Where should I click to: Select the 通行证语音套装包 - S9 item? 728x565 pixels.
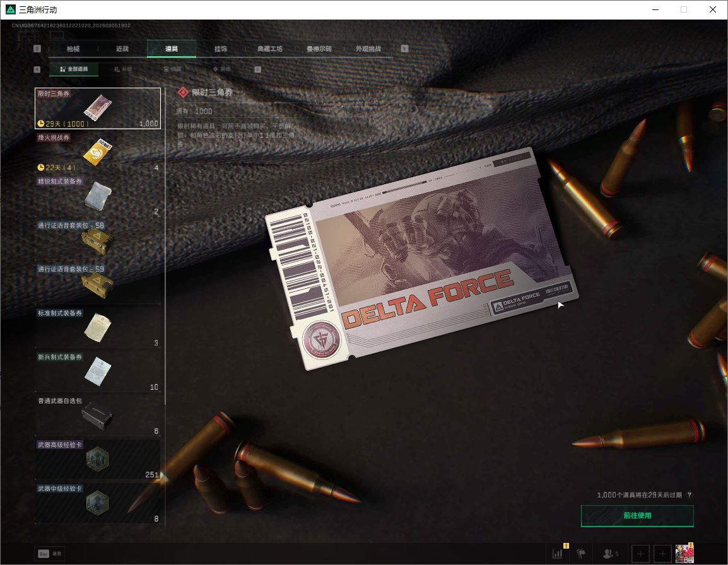[98, 284]
